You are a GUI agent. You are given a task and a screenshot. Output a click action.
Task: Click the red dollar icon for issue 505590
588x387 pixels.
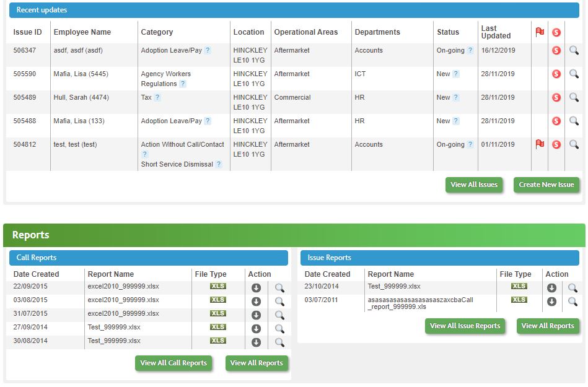point(556,74)
